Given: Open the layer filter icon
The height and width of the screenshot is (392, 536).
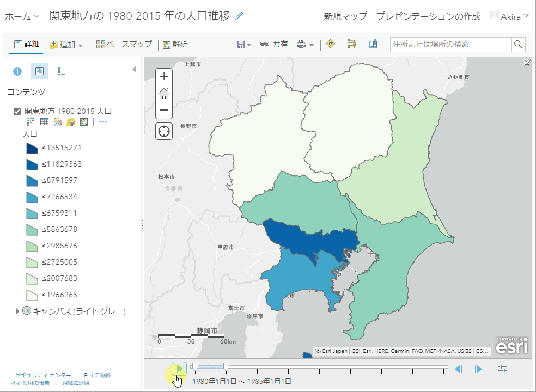Looking at the screenshot, I should (71, 122).
